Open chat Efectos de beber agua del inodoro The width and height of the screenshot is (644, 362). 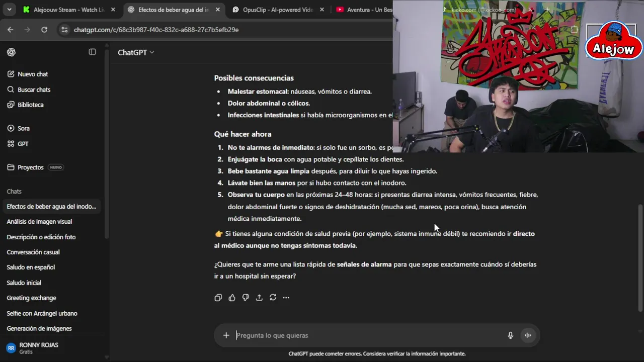[x=52, y=206]
